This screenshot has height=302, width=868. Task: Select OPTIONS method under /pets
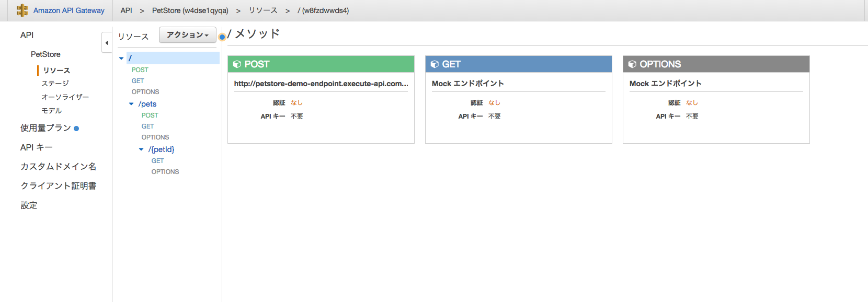(x=155, y=137)
